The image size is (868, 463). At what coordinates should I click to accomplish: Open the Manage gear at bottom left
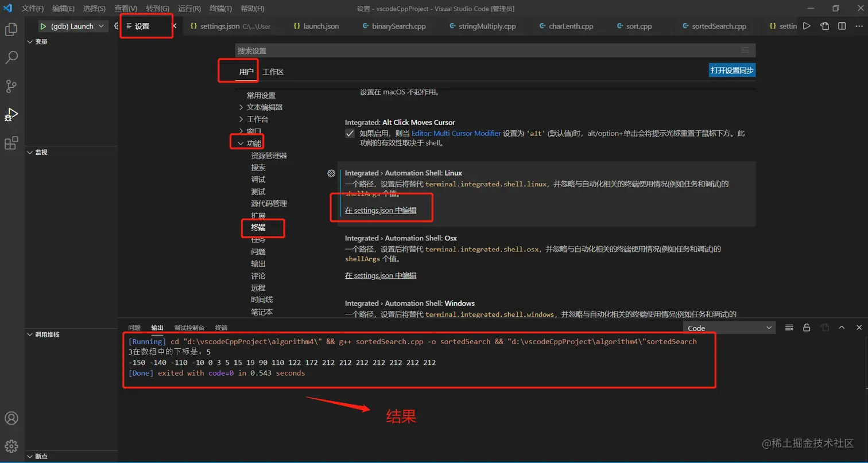[11, 446]
